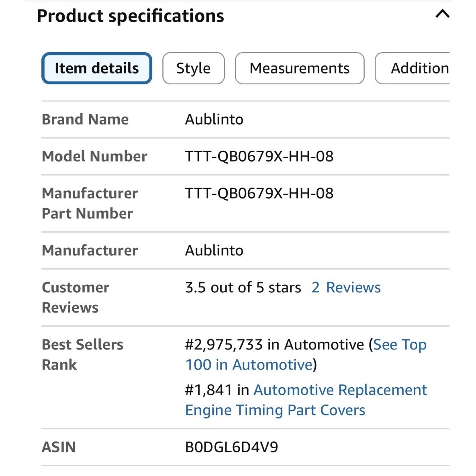Click the Brand Name row label
476x476 pixels.
point(85,120)
